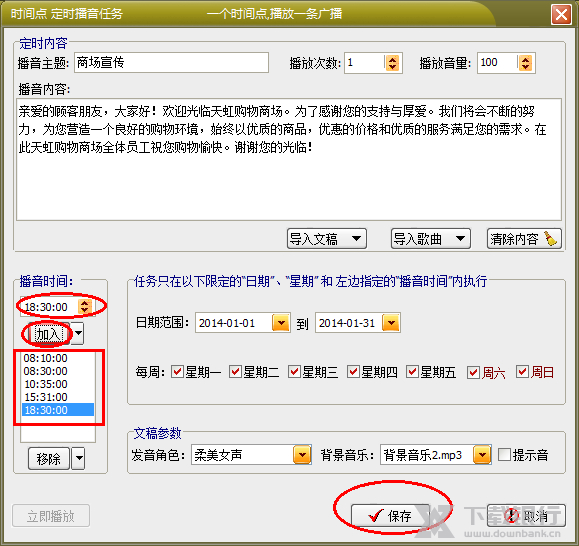
Task: Uncheck the 星期二 checkbox
Action: [236, 372]
